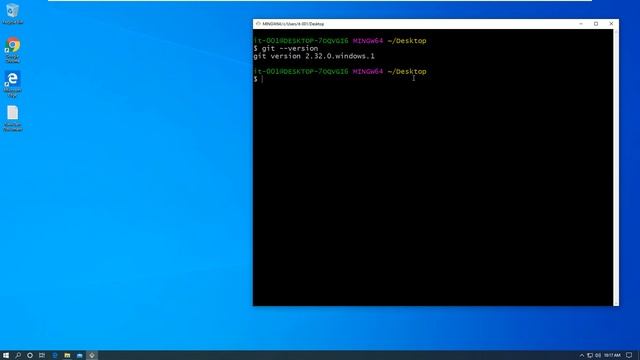Open the taskbar clock
Image resolution: width=640 pixels, height=360 pixels.
(612, 356)
